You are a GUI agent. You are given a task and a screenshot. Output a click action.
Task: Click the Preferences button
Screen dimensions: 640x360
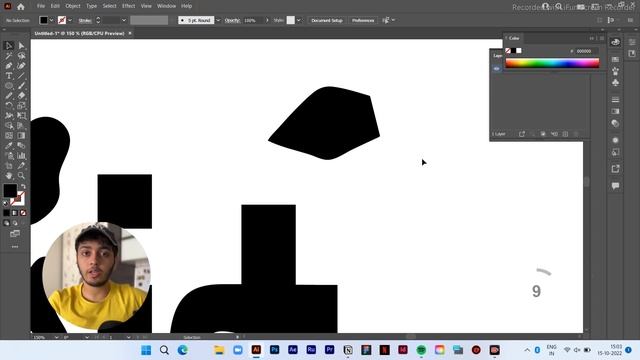coord(363,20)
